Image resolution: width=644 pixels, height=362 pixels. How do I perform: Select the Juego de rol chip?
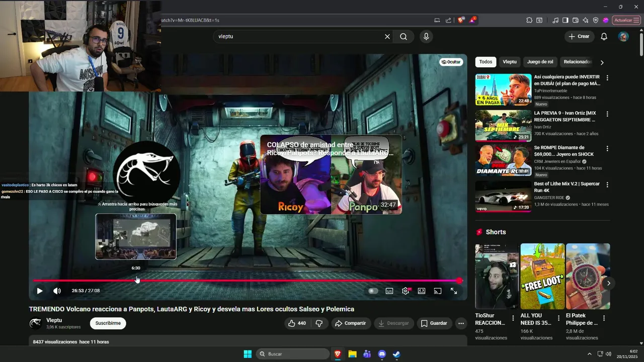(x=540, y=62)
